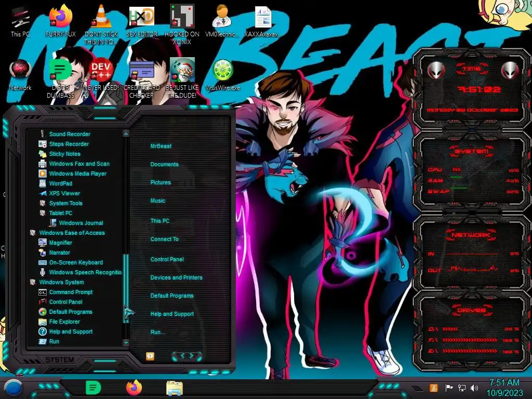Open Default Programs in the right pane
The height and width of the screenshot is (399, 532).
pyautogui.click(x=172, y=296)
